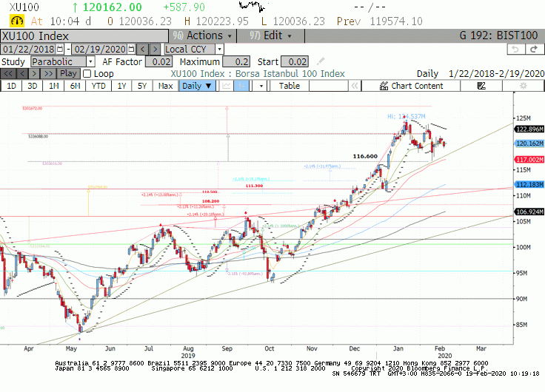545x392 pixels.
Task: Select the YTD range tab
Action: (x=98, y=86)
